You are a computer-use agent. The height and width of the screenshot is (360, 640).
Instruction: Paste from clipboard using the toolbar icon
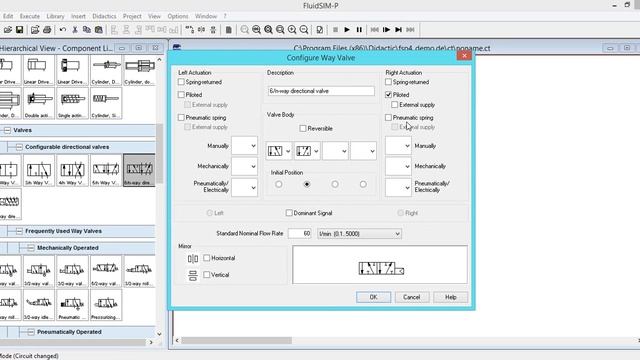coord(98,30)
